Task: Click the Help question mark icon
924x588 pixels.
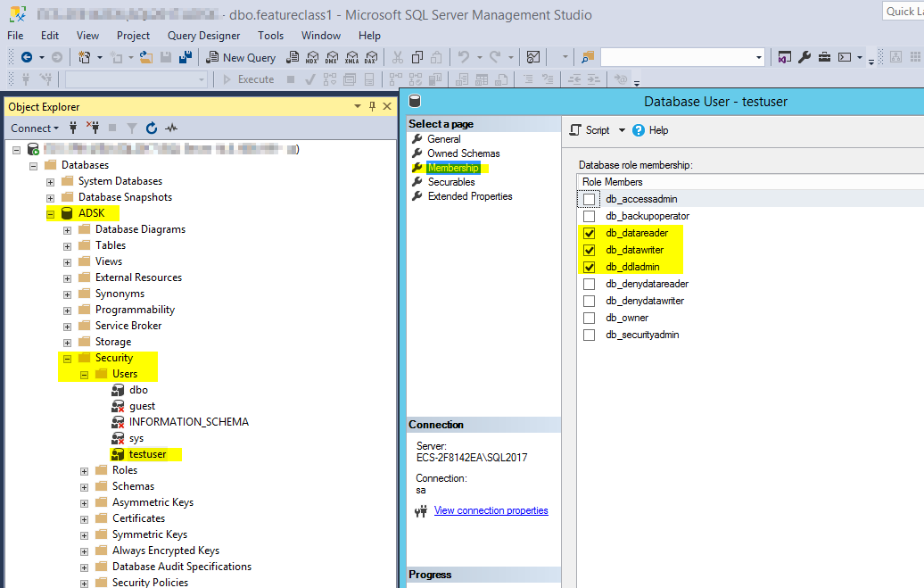Action: coord(639,130)
